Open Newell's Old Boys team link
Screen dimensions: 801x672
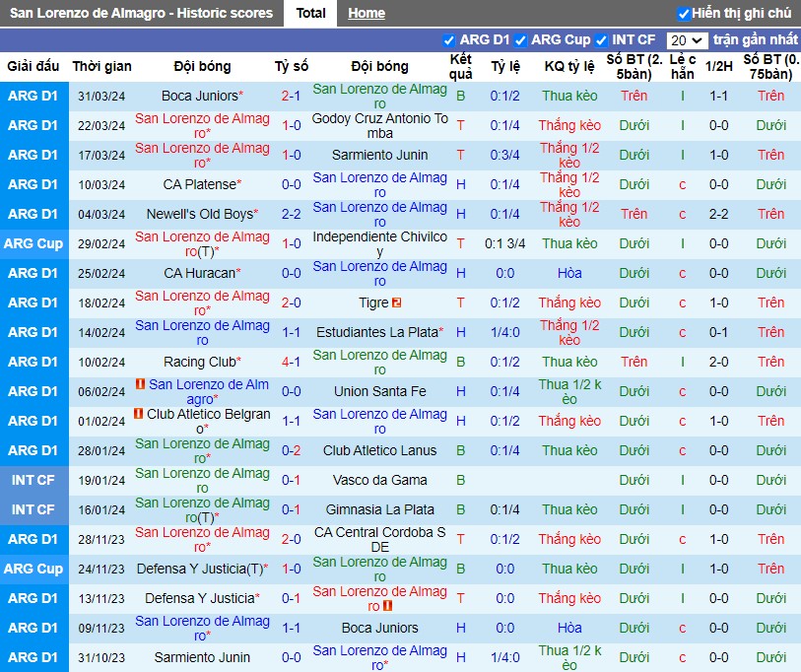[200, 214]
